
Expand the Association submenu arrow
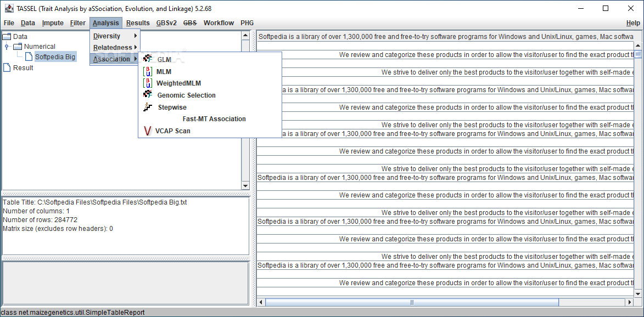[x=136, y=59]
